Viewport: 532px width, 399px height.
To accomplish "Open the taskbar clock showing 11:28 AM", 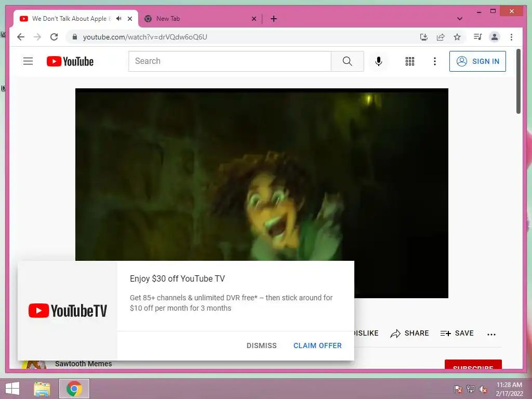I will click(x=509, y=389).
